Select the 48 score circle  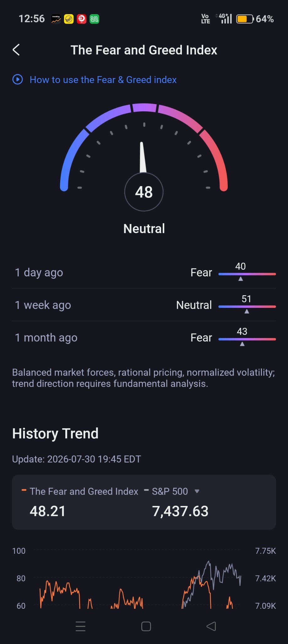(x=144, y=192)
